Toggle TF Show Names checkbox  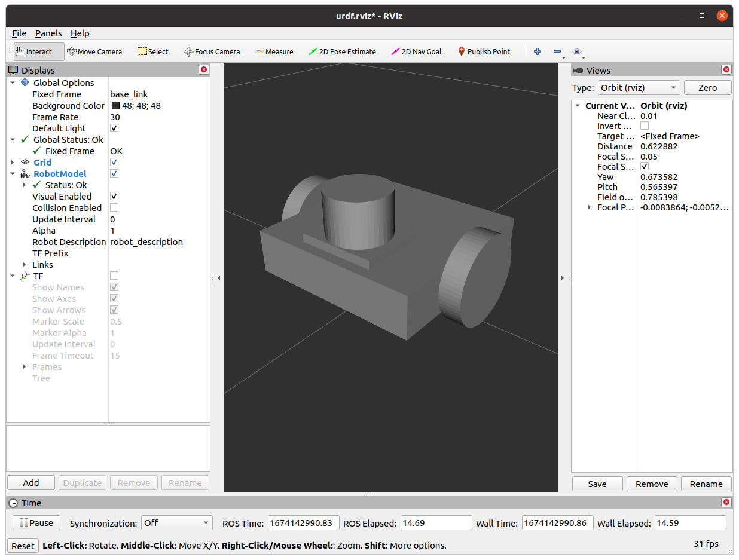click(x=114, y=287)
